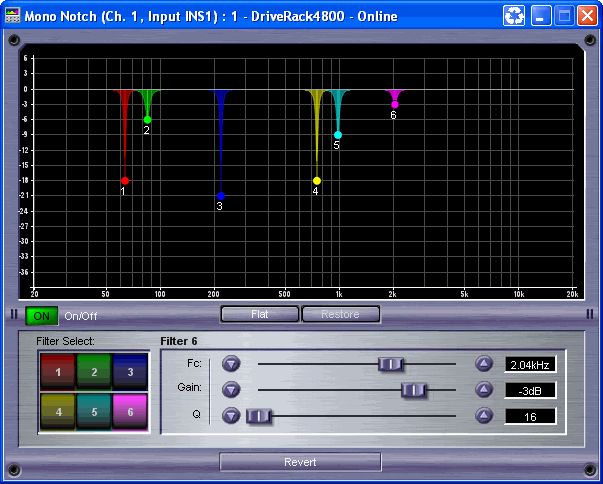The width and height of the screenshot is (603, 484).
Task: Click the Revert button
Action: click(x=300, y=462)
